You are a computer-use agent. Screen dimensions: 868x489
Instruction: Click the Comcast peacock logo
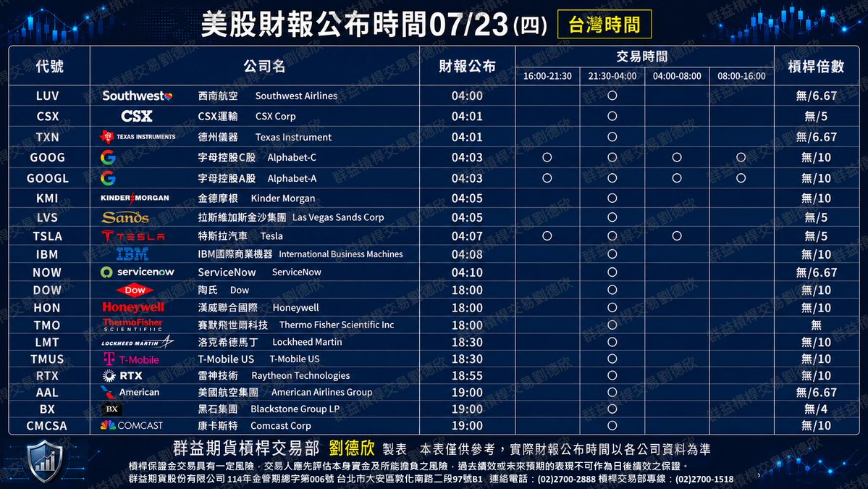pyautogui.click(x=131, y=425)
